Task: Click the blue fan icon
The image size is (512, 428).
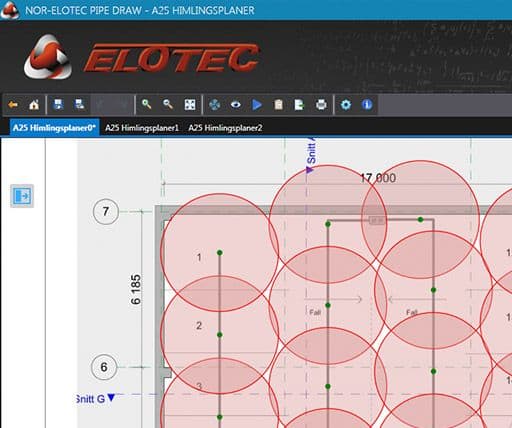Action: (x=214, y=105)
